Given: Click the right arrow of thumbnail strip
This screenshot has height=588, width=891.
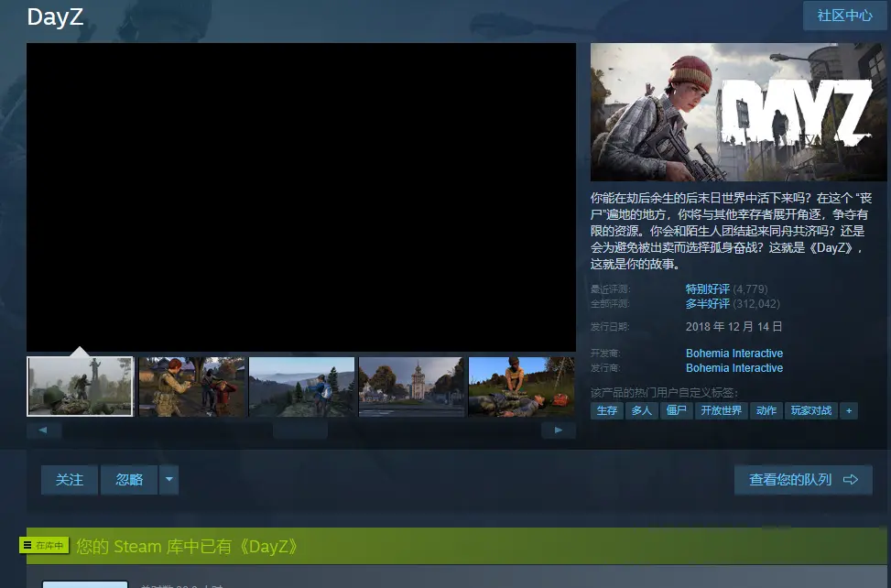Looking at the screenshot, I should (559, 430).
